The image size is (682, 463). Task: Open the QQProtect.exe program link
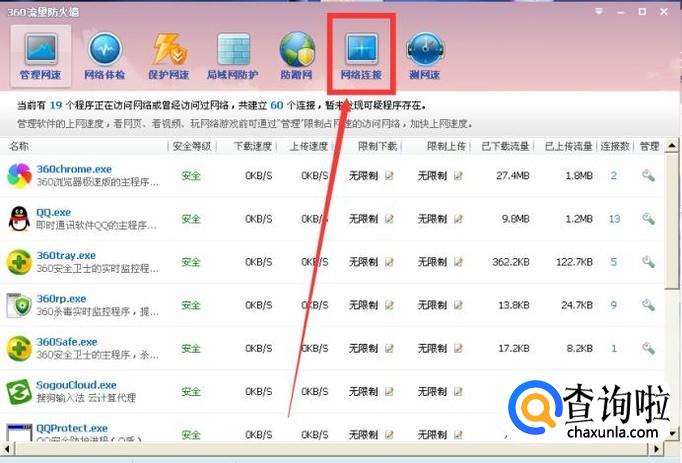pyautogui.click(x=72, y=428)
